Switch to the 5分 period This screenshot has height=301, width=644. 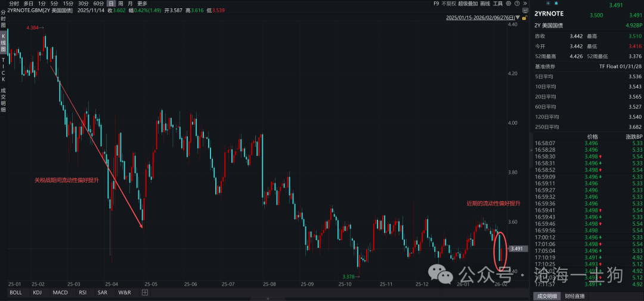(x=54, y=4)
